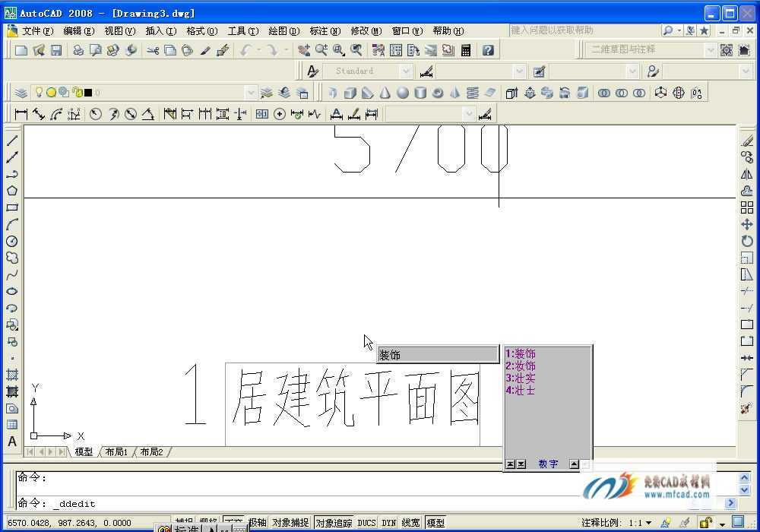Image resolution: width=760 pixels, height=532 pixels.
Task: Click command window scroll right arrow
Action: click(730, 503)
